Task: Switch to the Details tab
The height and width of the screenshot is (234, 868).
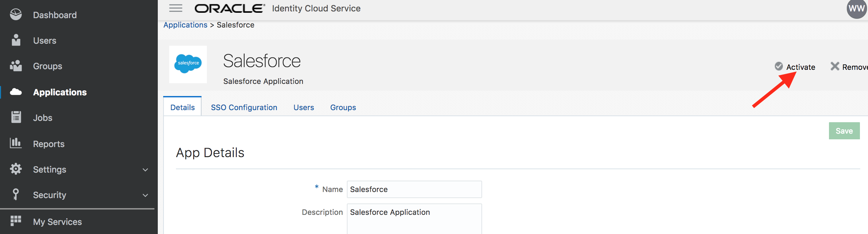Action: 183,107
